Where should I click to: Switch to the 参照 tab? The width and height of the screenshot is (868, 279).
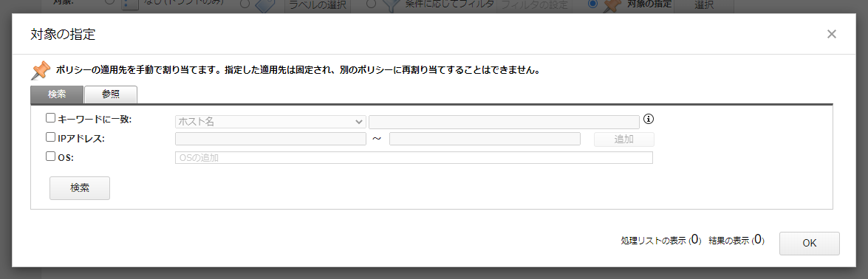[111, 94]
